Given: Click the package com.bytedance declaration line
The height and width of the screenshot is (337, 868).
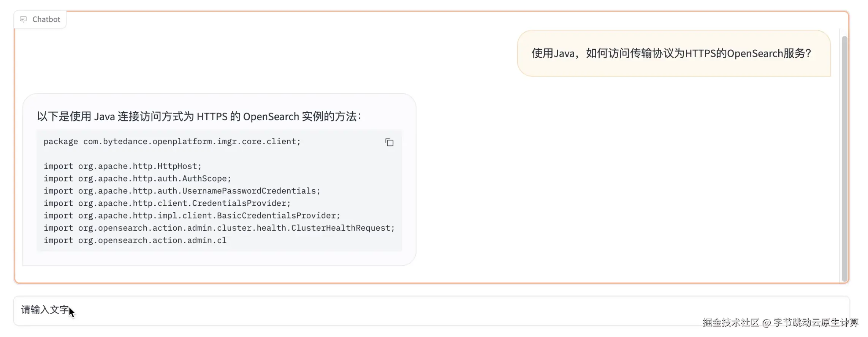Looking at the screenshot, I should 172,142.
